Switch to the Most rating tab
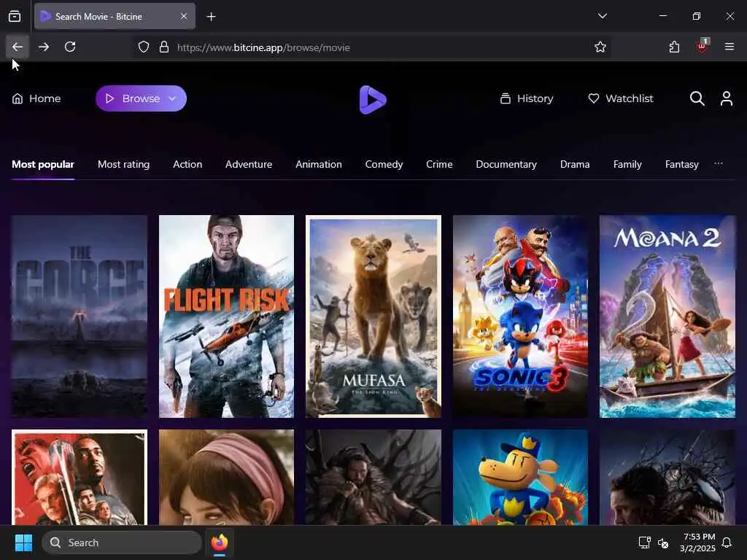The width and height of the screenshot is (747, 560). click(x=123, y=164)
